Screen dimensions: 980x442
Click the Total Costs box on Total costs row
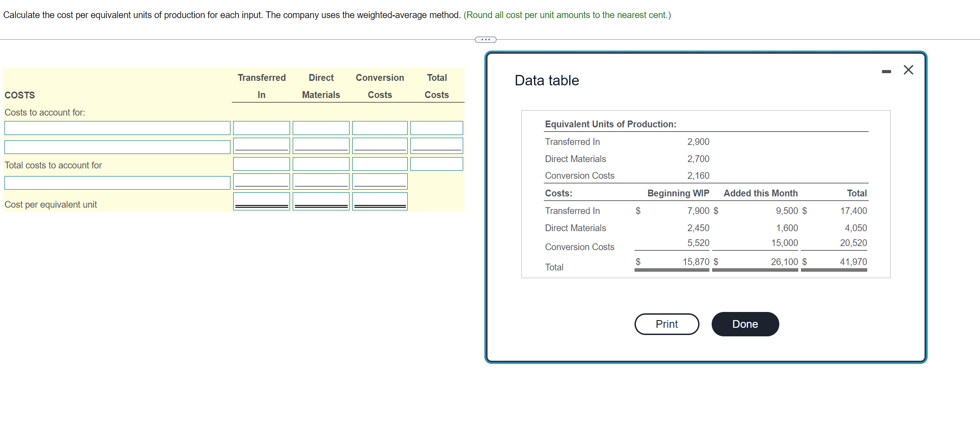[436, 163]
